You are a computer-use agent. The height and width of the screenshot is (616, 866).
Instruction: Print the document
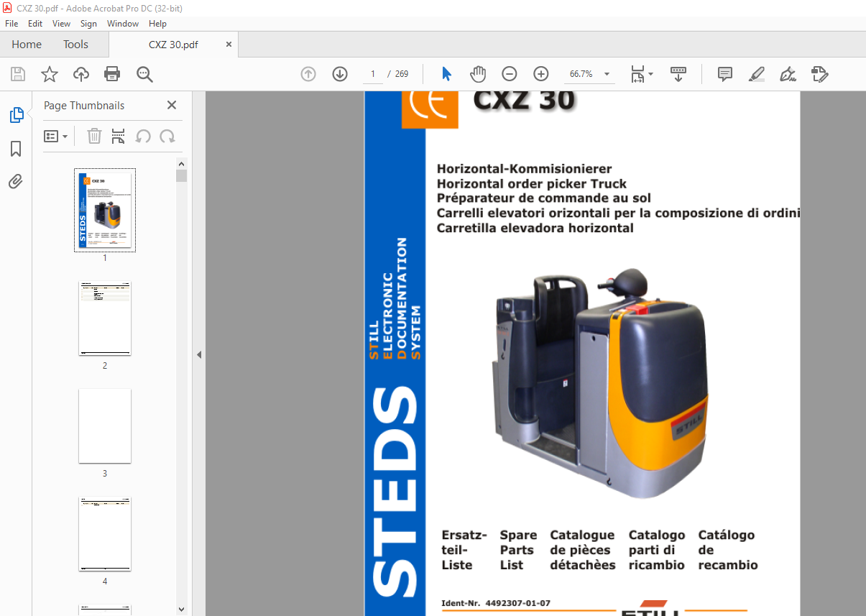pyautogui.click(x=112, y=74)
